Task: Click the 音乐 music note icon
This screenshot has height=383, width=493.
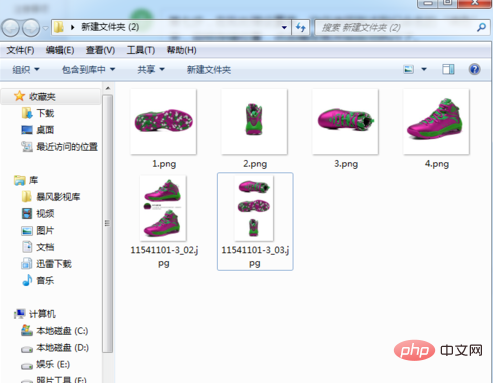Action: click(x=27, y=280)
